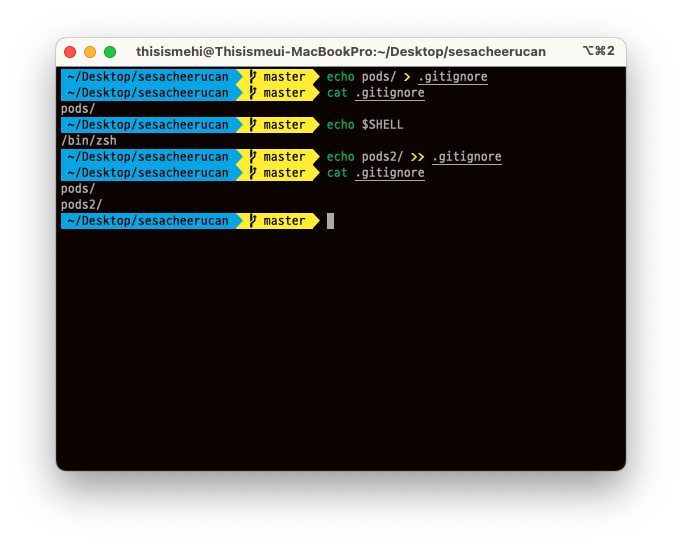Click the 'echo $SHELL' command
Screen dimensions: 682x545
(365, 125)
